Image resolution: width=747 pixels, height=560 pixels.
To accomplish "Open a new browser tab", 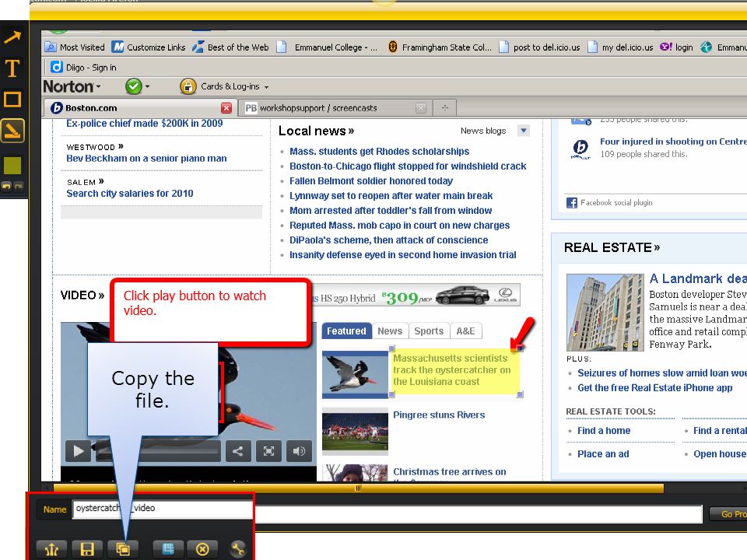I will 445,108.
